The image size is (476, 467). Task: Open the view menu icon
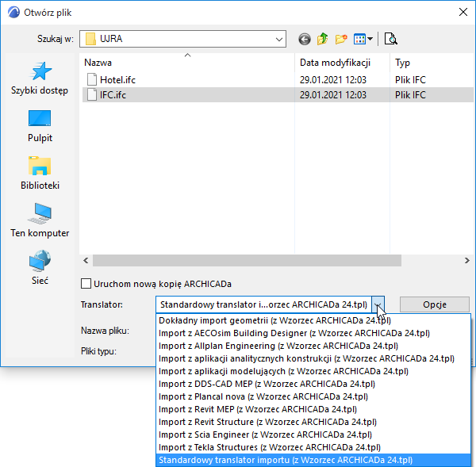point(363,39)
